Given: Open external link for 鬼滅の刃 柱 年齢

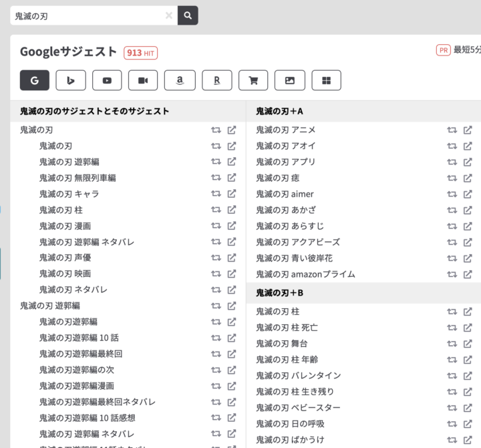Looking at the screenshot, I should point(468,360).
